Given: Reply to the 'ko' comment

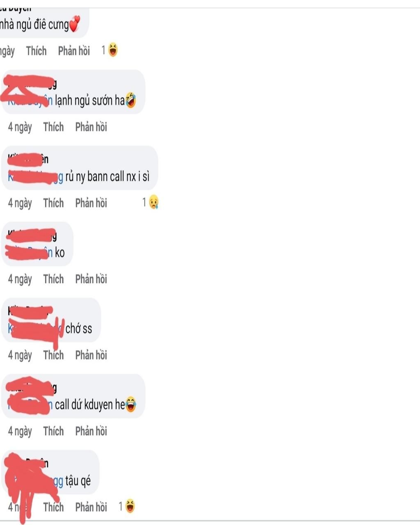Looking at the screenshot, I should click(91, 279).
